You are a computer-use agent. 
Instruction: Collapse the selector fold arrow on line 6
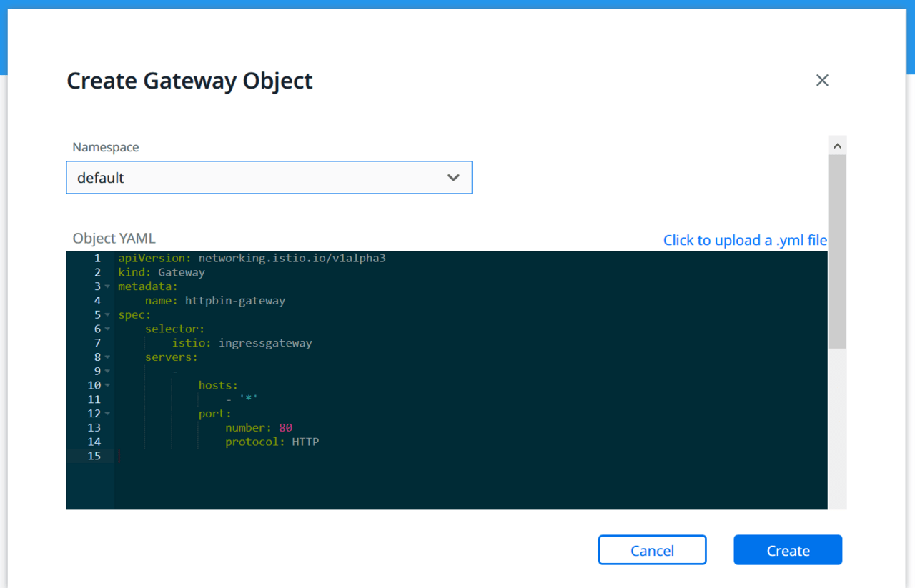[107, 329]
